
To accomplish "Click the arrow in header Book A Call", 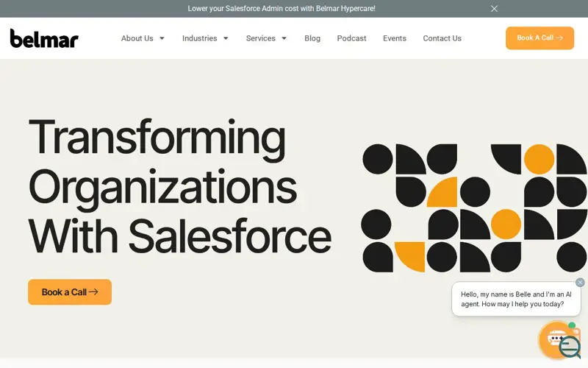I will 559,38.
